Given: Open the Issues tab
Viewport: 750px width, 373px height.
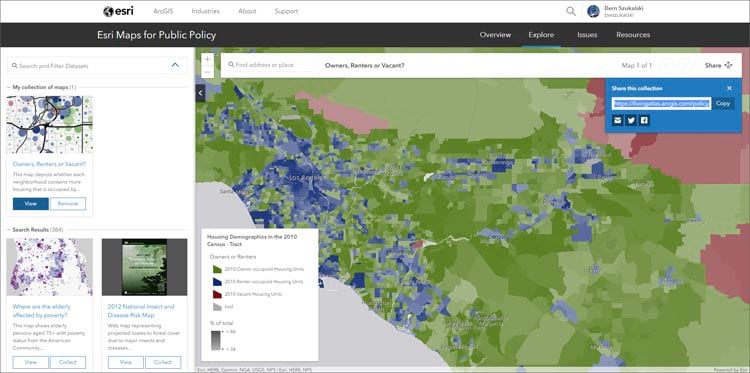Looking at the screenshot, I should pyautogui.click(x=587, y=35).
